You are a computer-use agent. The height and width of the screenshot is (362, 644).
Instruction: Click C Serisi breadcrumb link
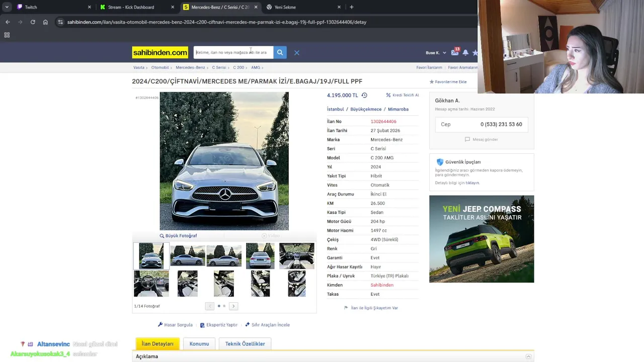[x=219, y=67]
